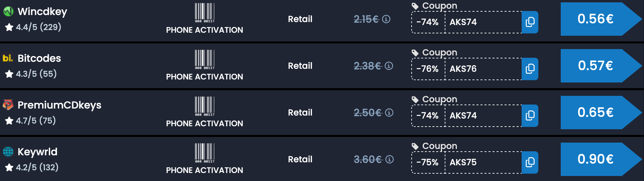Buy from Bitcodes for 0.57€
This screenshot has width=644, height=181.
point(596,66)
